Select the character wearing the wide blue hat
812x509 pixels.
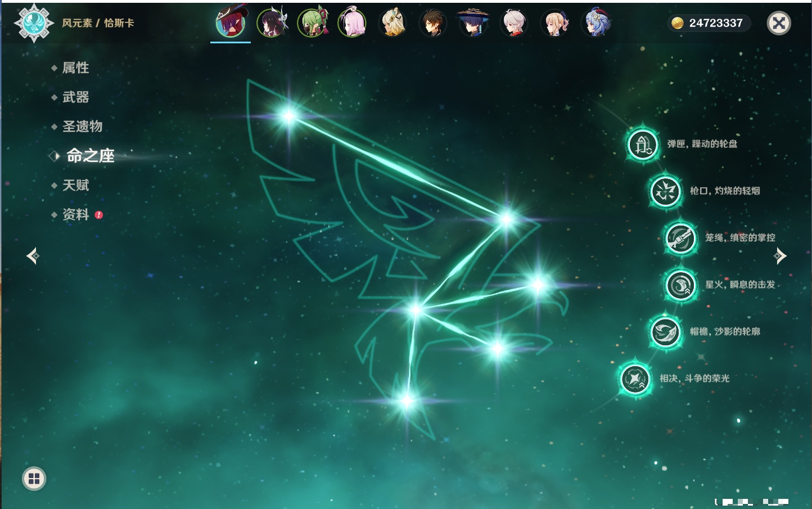(x=473, y=23)
